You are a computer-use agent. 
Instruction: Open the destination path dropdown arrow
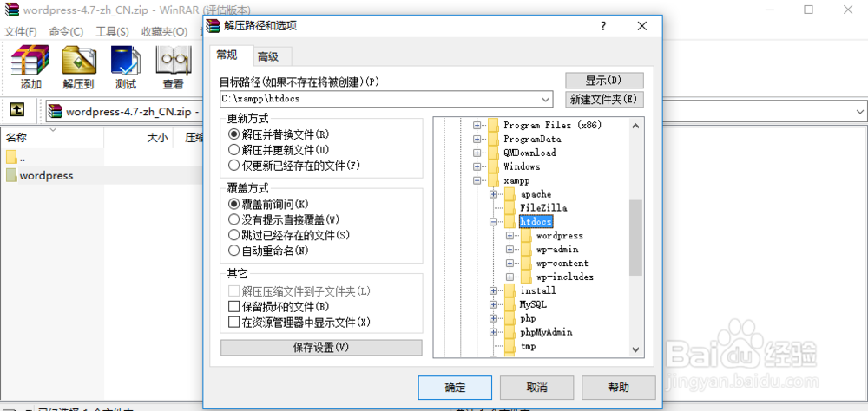point(546,100)
